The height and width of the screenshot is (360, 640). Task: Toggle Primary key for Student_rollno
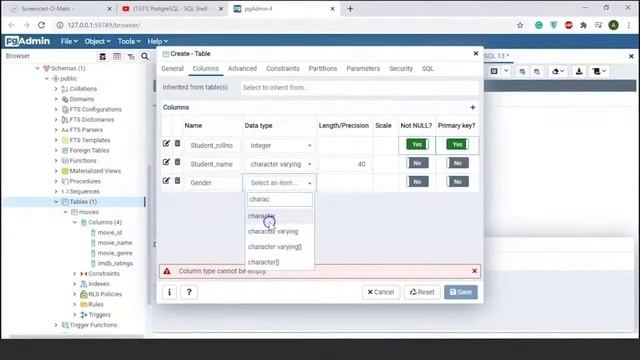pos(457,144)
